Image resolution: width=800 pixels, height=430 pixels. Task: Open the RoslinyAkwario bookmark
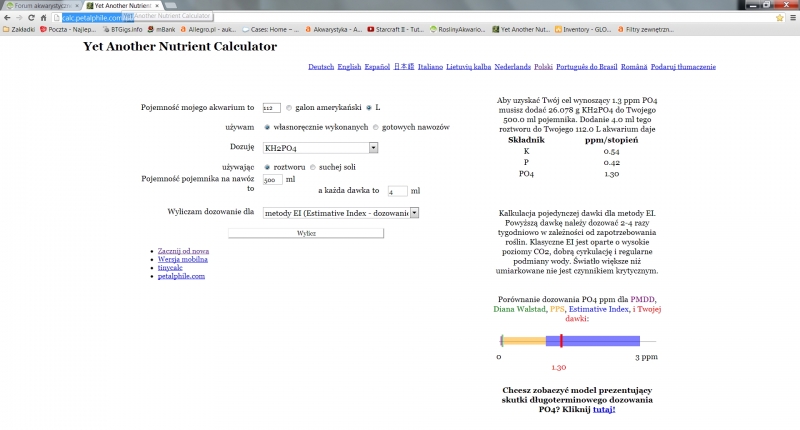458,30
